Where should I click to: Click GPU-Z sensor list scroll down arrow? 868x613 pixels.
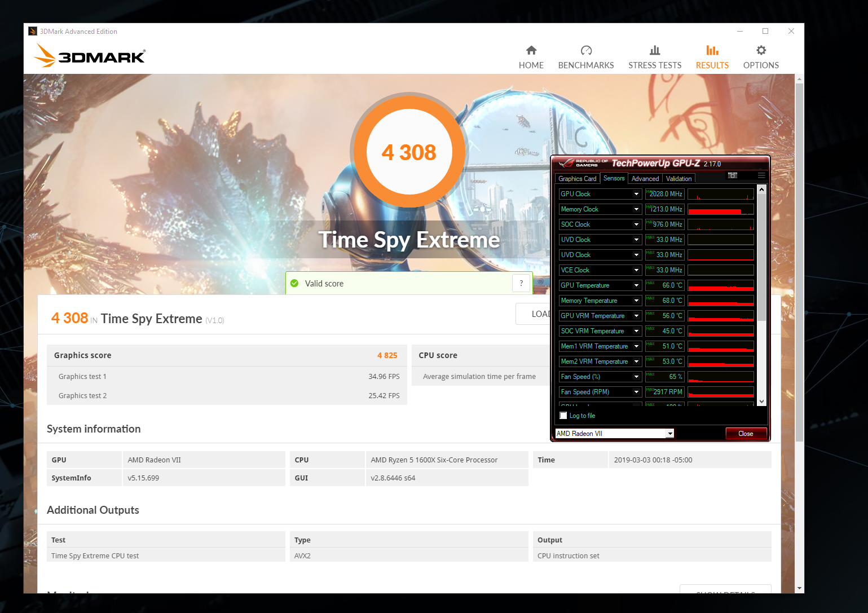click(x=761, y=402)
